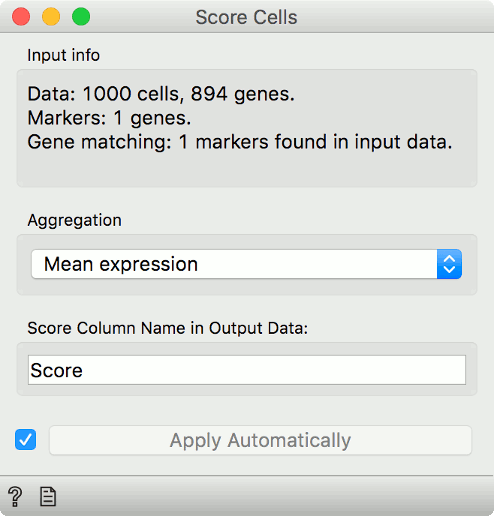494x516 pixels.
Task: Open the Mean expression aggregation dropdown
Action: click(x=246, y=264)
